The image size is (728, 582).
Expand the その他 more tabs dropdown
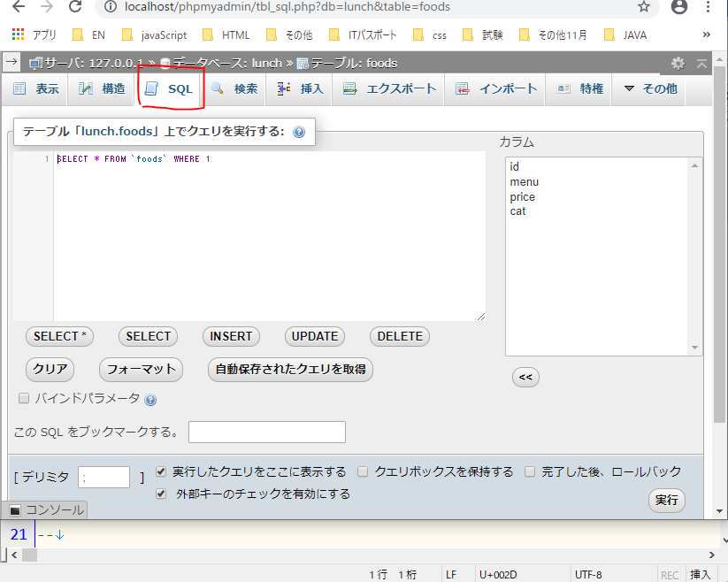point(650,88)
